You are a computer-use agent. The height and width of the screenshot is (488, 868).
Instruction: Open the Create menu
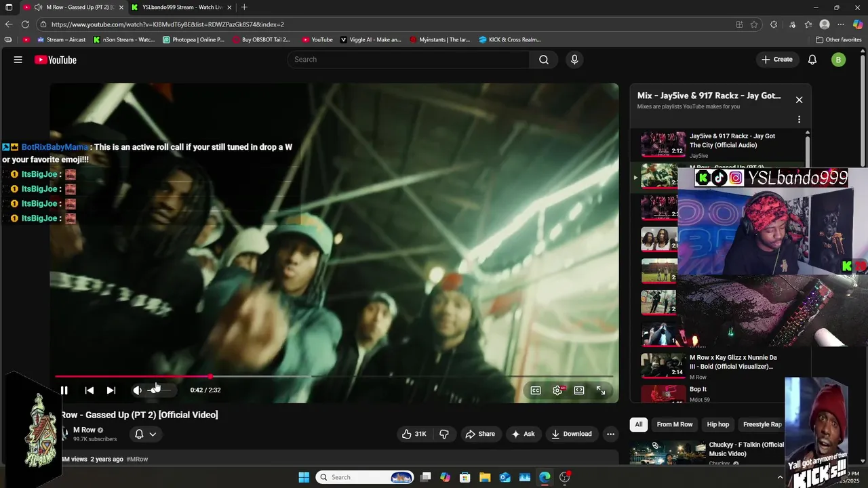777,60
